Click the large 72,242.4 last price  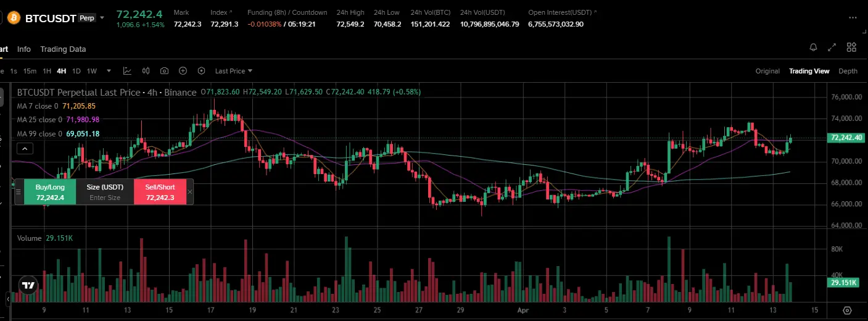point(139,14)
